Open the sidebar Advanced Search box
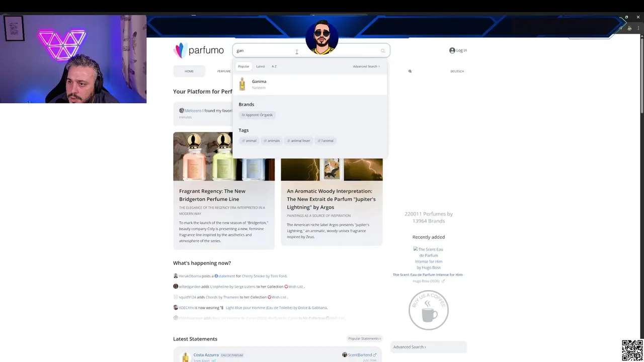 pos(429,347)
